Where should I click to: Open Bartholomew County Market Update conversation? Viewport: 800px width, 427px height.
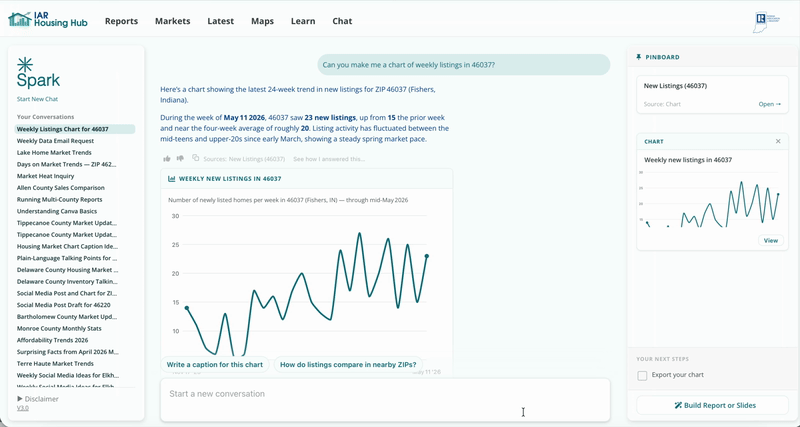tap(67, 317)
